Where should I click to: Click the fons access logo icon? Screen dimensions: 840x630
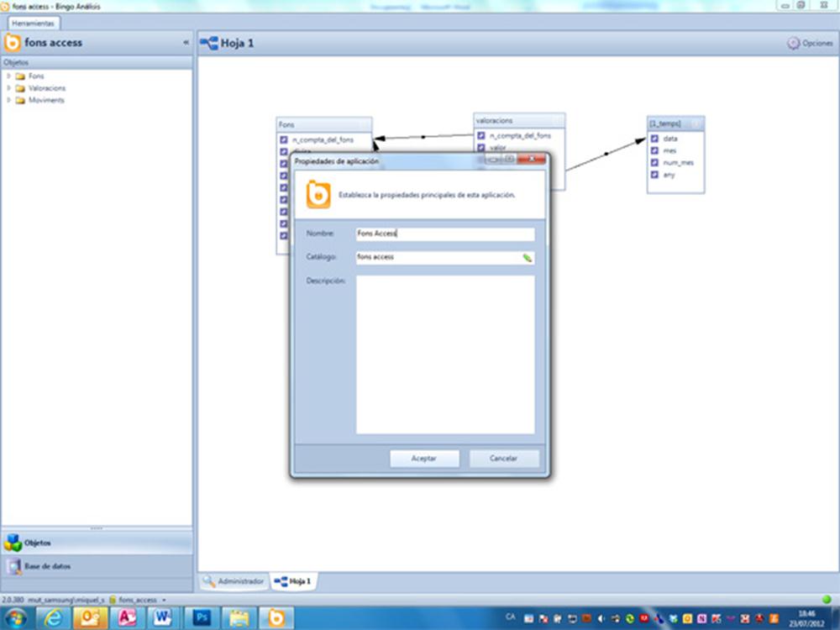point(13,43)
